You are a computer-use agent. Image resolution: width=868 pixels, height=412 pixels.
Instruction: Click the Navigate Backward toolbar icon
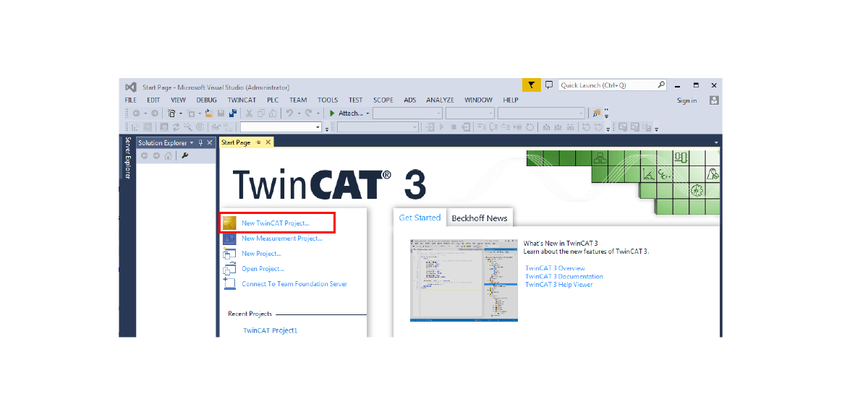tap(136, 113)
